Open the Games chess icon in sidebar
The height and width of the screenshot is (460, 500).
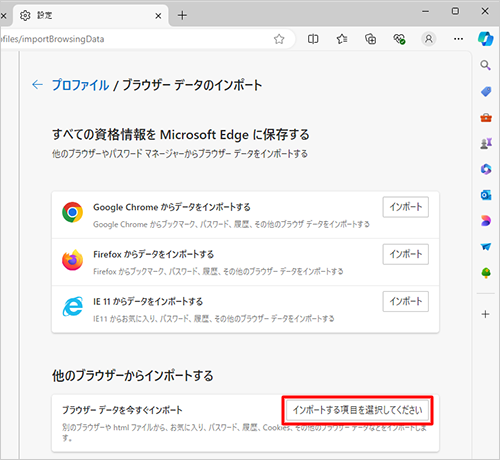486,143
